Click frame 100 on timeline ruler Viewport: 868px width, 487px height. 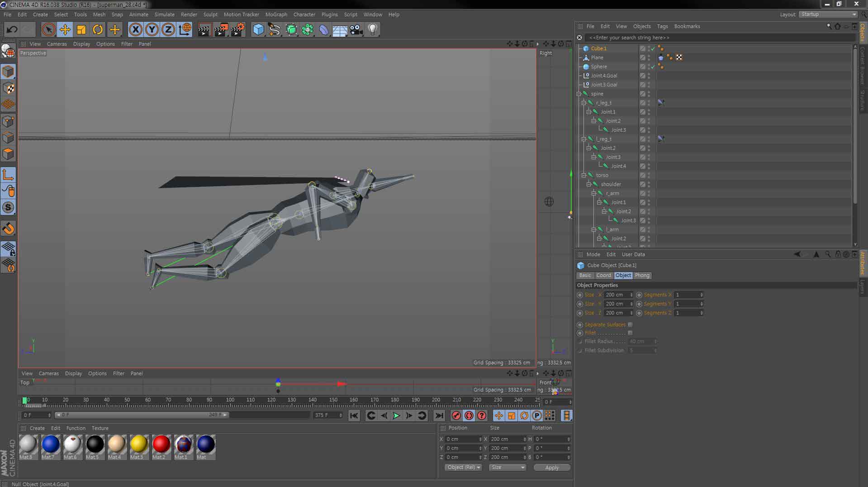230,400
